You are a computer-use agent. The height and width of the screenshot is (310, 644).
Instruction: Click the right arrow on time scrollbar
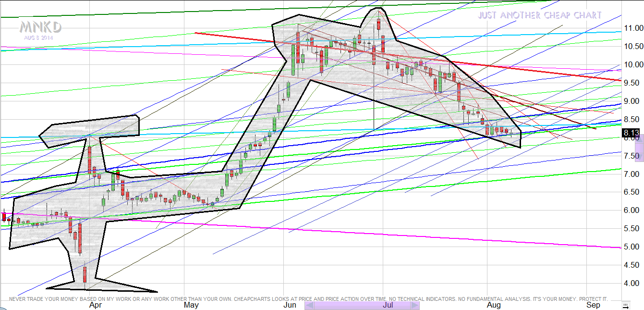click(414, 305)
